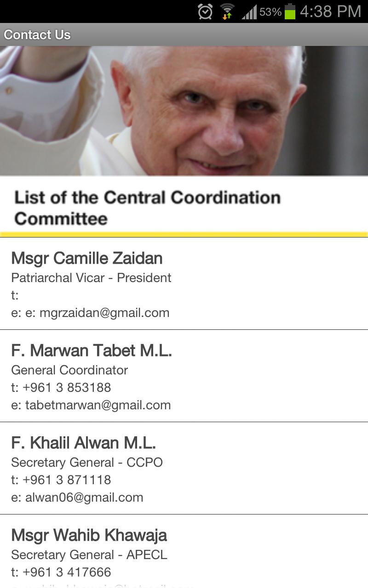The image size is (368, 588).
Task: Email mgrzaidan@gmail.com
Action: tap(104, 313)
